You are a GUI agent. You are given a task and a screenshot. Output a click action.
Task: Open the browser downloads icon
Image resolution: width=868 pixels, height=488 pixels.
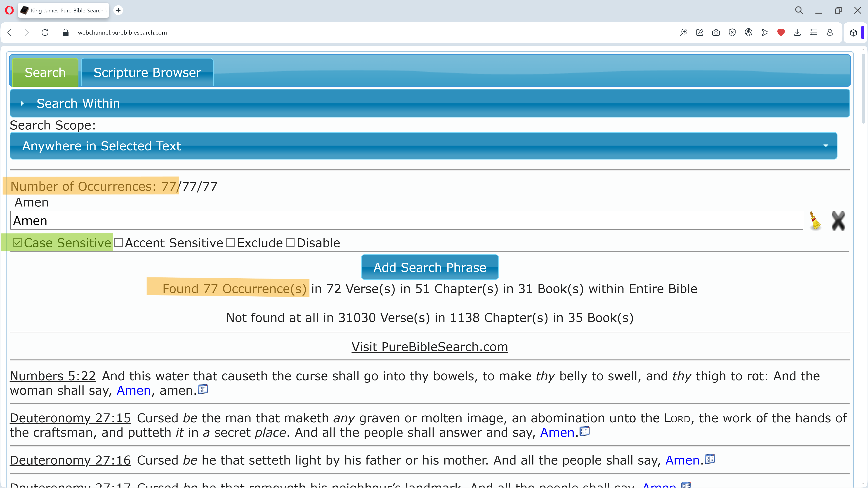click(x=797, y=33)
